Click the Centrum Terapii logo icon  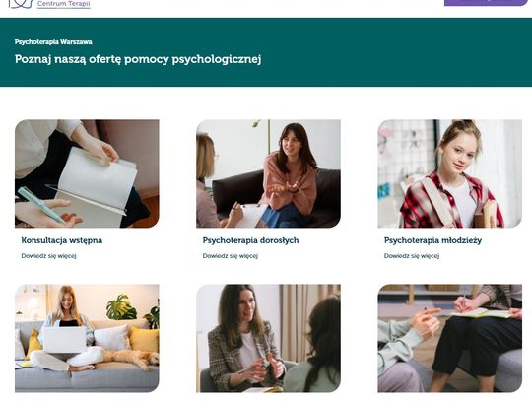[21, 4]
